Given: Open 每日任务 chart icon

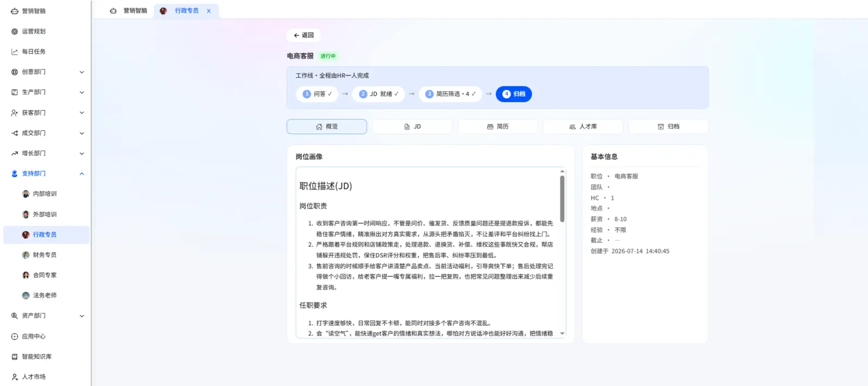Looking at the screenshot, I should pyautogui.click(x=15, y=52).
